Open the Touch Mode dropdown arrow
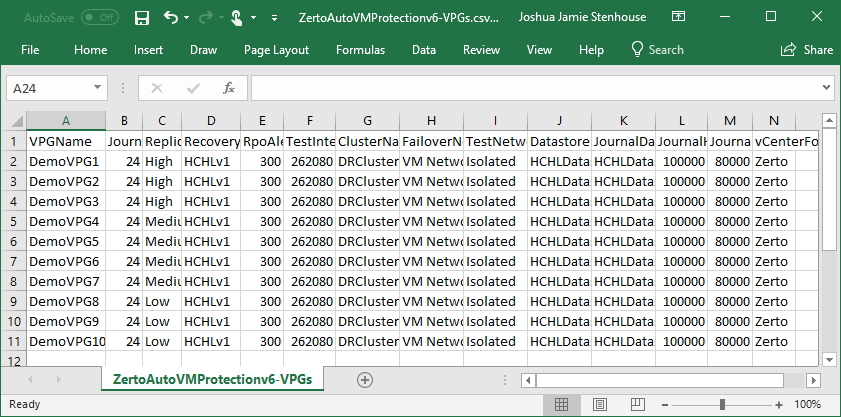Viewport: 841px width, 417px height. point(253,18)
